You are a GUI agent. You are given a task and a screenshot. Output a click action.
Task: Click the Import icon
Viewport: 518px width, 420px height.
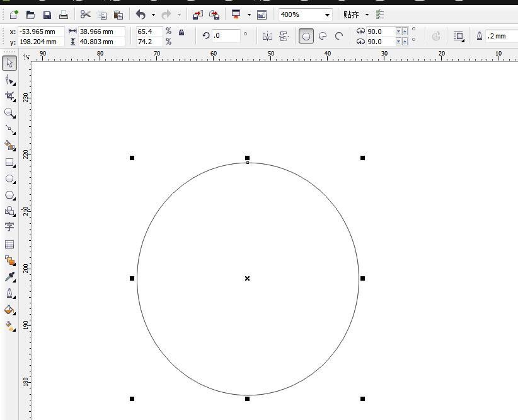(x=198, y=15)
